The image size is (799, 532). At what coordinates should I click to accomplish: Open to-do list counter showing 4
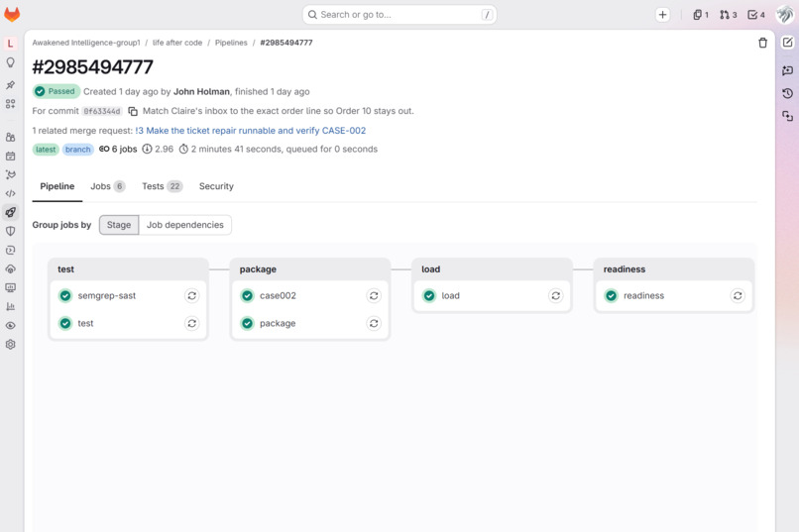(x=756, y=15)
